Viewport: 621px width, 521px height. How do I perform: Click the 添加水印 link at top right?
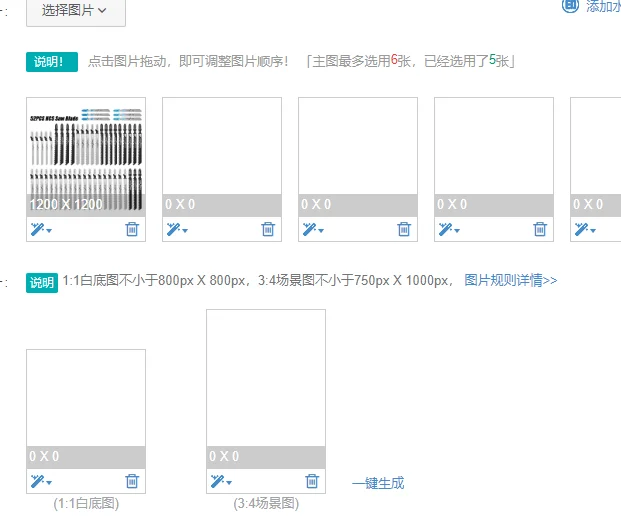click(x=592, y=6)
